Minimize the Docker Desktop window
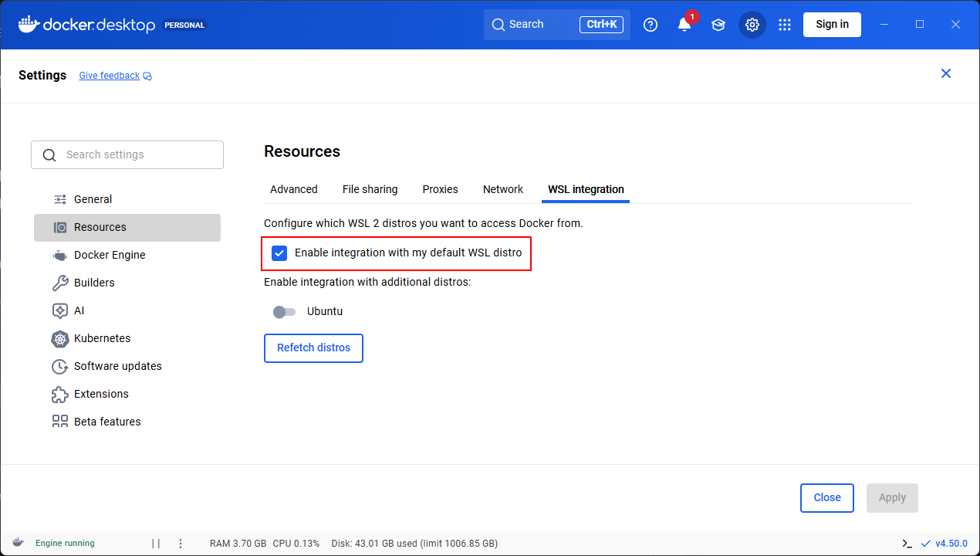Viewport: 980px width, 556px height. tap(884, 25)
